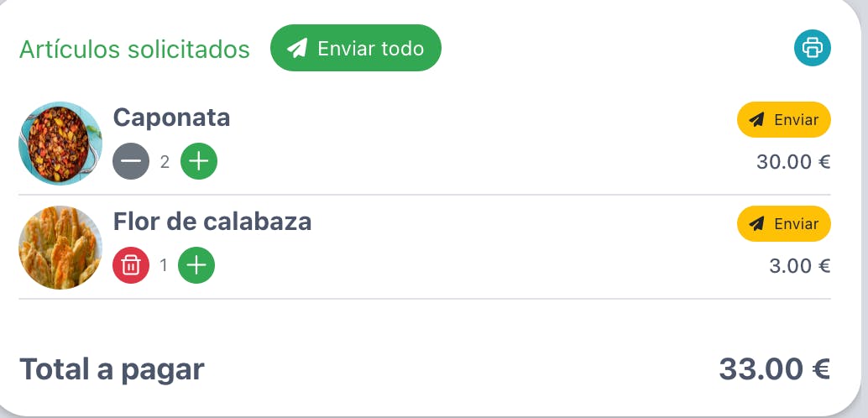Click the 3.00 € item price
Screen dimensions: 868x418
pos(800,266)
